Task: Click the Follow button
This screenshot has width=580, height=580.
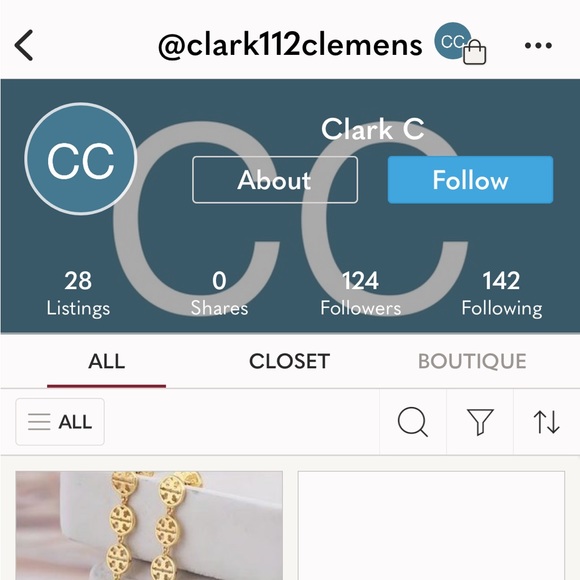Action: 471,180
